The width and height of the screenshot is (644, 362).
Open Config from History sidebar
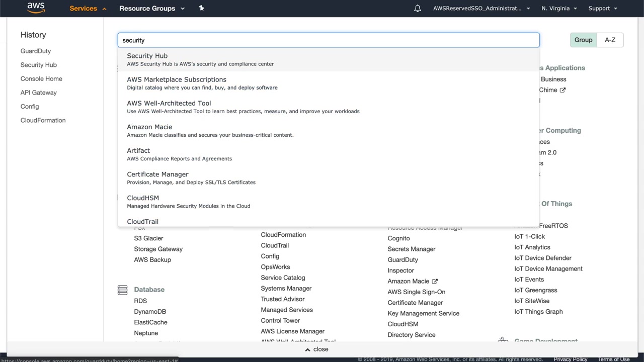30,107
